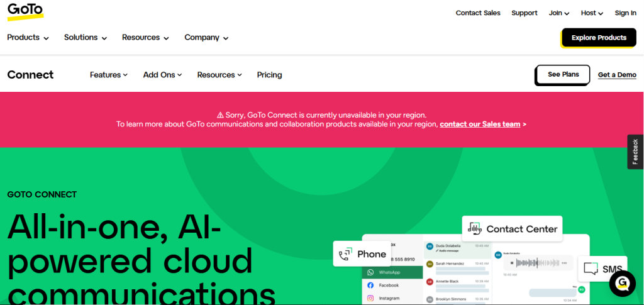Click the Contact Center waveform icon
Image resolution: width=644 pixels, height=305 pixels.
474,229
